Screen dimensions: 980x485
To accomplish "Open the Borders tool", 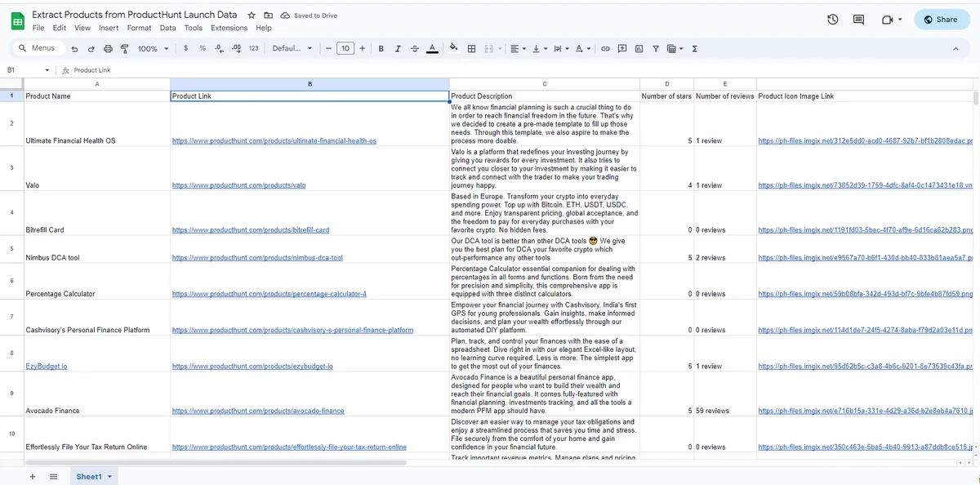I will coord(471,49).
